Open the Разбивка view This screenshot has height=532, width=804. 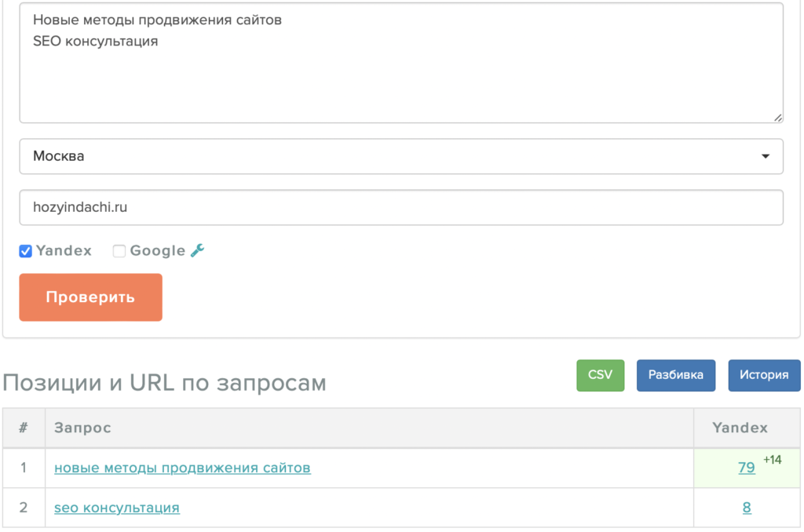676,375
